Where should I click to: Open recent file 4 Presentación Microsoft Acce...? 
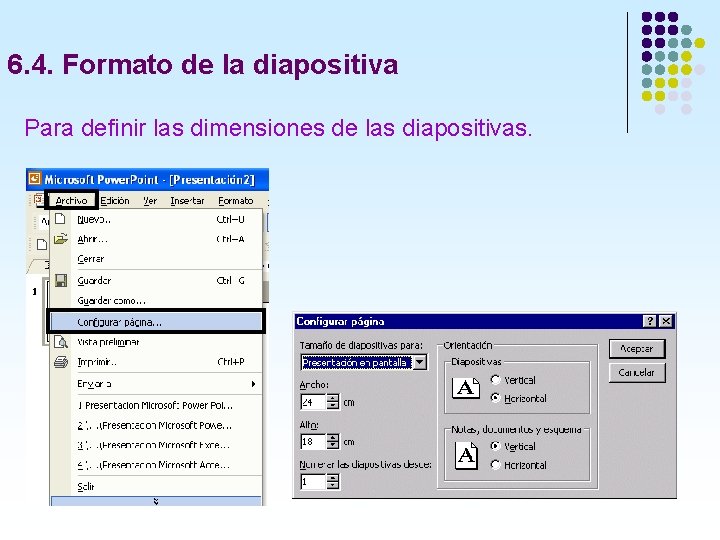click(156, 465)
